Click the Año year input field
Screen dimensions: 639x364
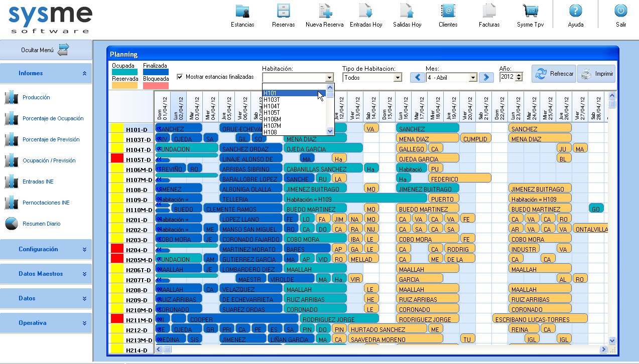click(x=507, y=77)
